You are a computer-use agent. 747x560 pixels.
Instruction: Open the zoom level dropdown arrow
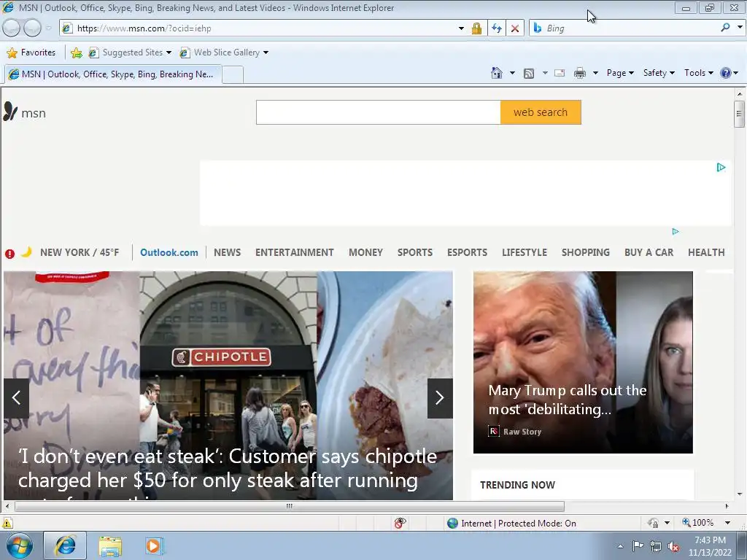pos(727,523)
